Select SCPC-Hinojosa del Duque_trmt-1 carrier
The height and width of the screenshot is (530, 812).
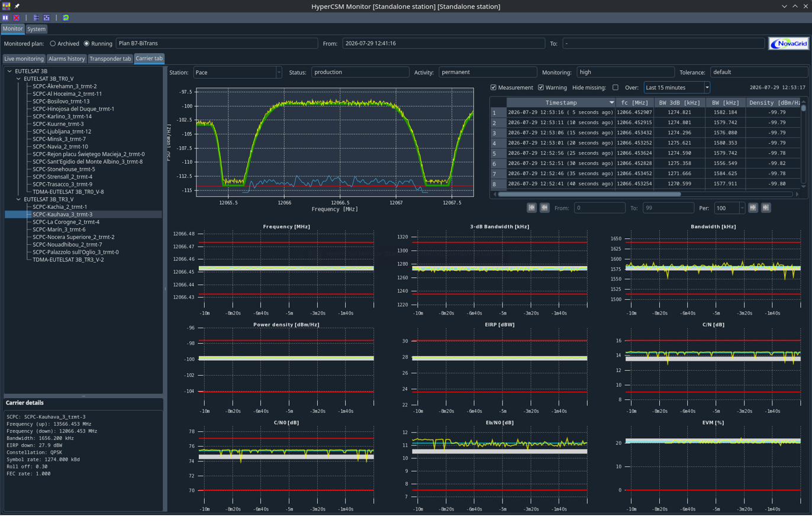(x=73, y=109)
